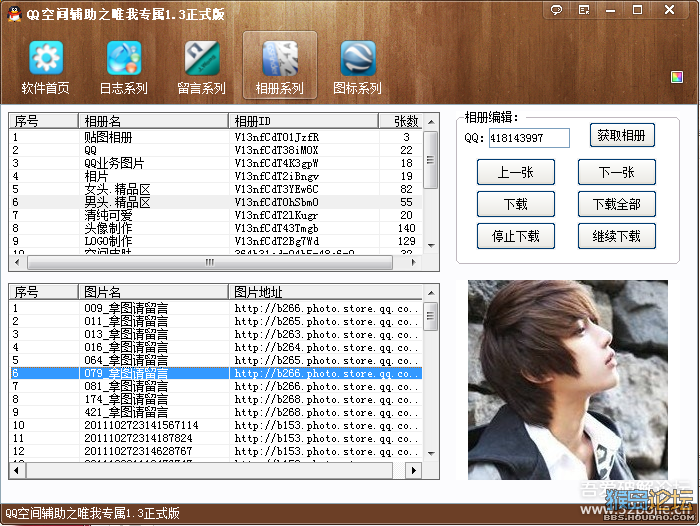
Task: Select picture 064_拿图请留言
Action: [x=216, y=360]
